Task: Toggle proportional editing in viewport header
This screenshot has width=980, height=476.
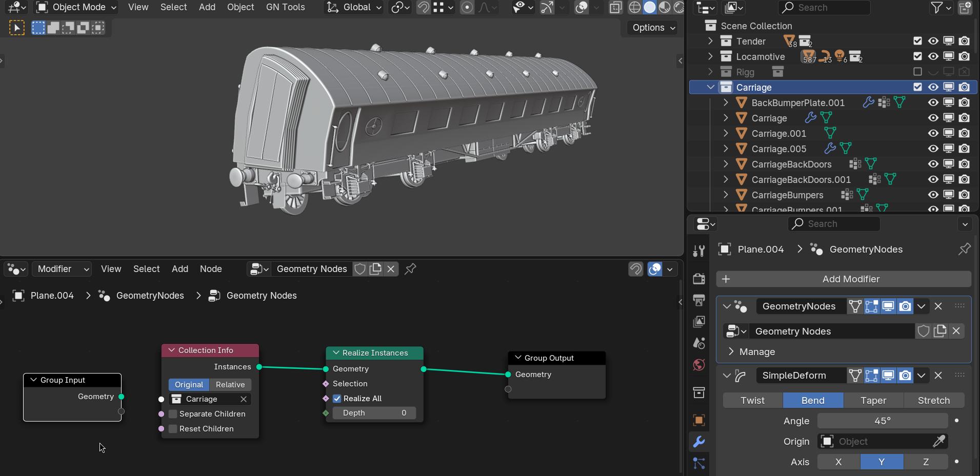Action: (467, 7)
